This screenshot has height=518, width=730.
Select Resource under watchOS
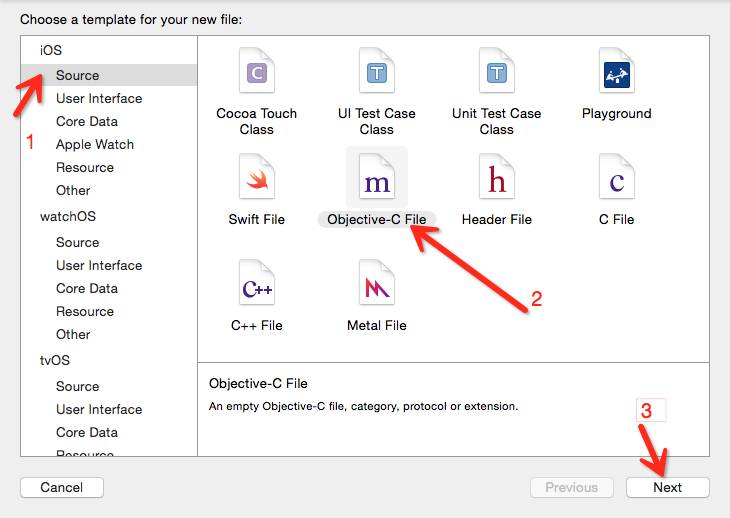85,311
